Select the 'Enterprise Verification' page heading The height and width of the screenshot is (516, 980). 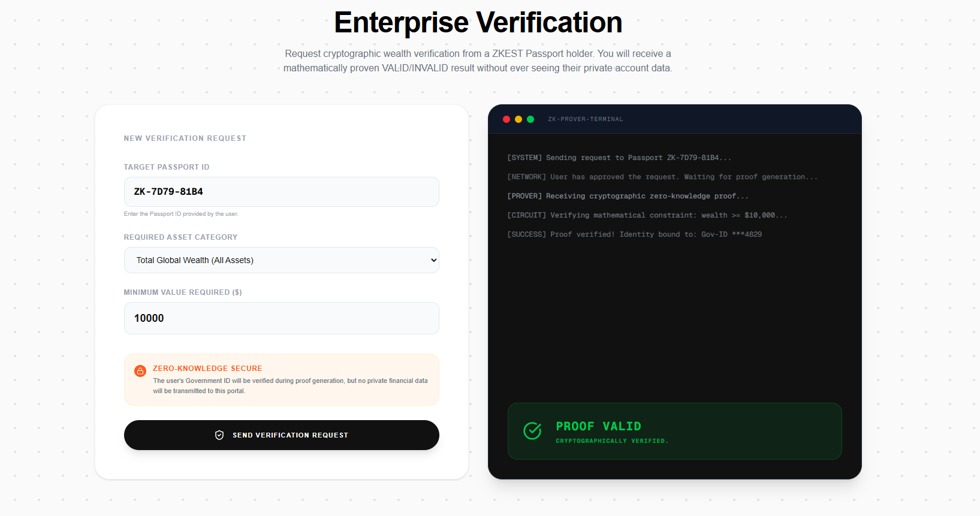pos(478,23)
